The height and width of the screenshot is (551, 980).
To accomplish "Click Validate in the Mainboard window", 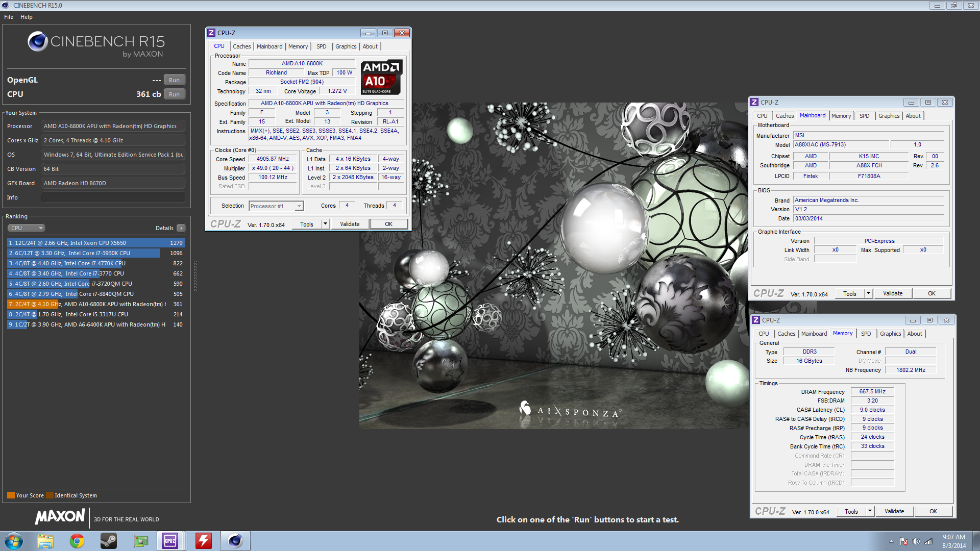I will (x=893, y=293).
